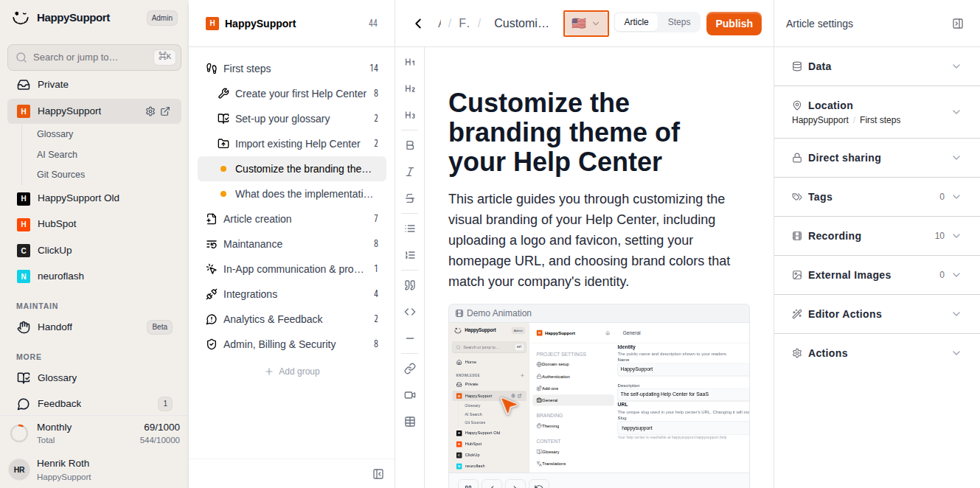Screen dimensions: 980x488
Task: Expand the Recording section
Action: coord(877,236)
